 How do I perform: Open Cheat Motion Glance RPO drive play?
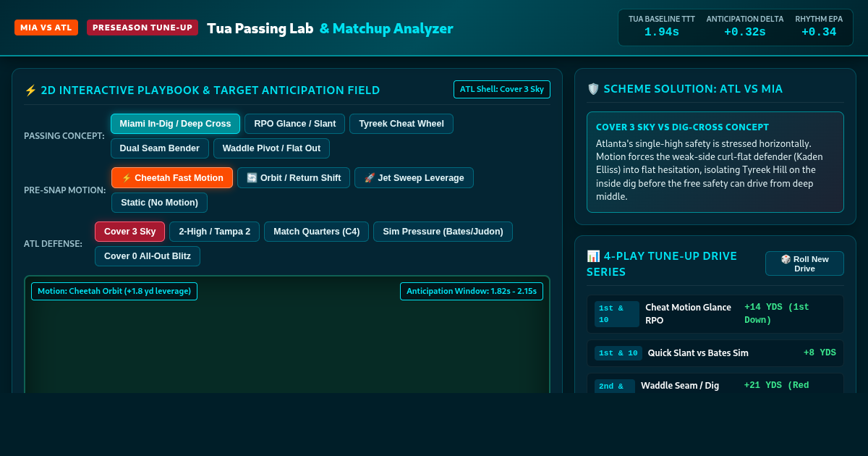pyautogui.click(x=715, y=314)
